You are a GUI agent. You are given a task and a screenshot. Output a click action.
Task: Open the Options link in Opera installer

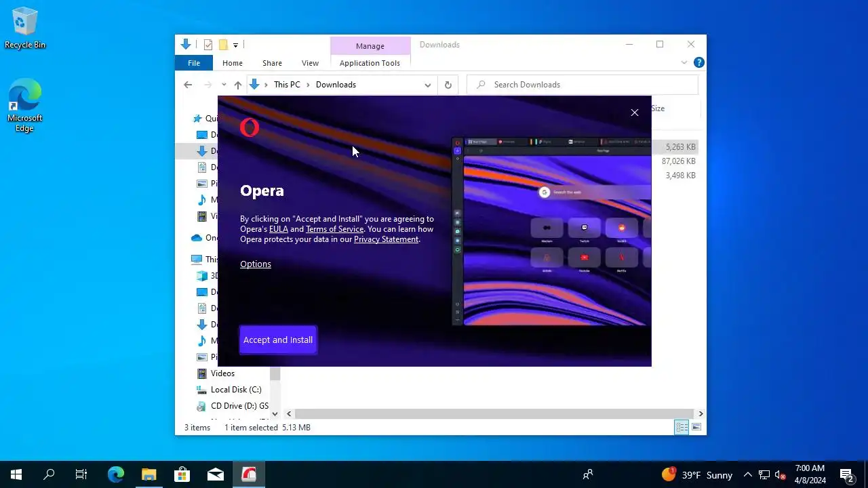pos(256,264)
